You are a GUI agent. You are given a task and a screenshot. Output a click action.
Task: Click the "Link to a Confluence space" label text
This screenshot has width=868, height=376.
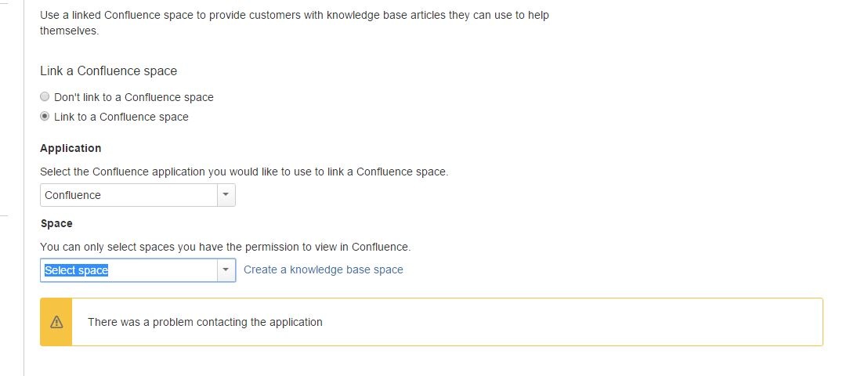click(121, 117)
